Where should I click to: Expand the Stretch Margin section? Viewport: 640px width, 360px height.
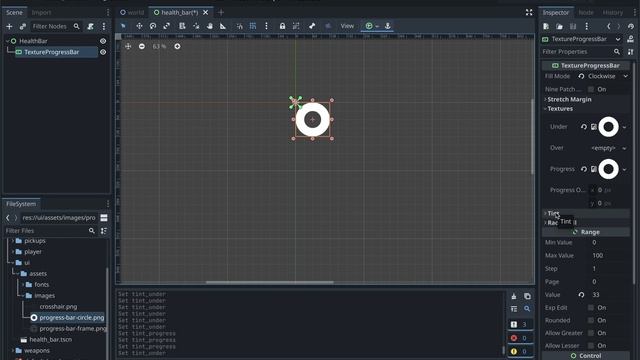click(569, 99)
